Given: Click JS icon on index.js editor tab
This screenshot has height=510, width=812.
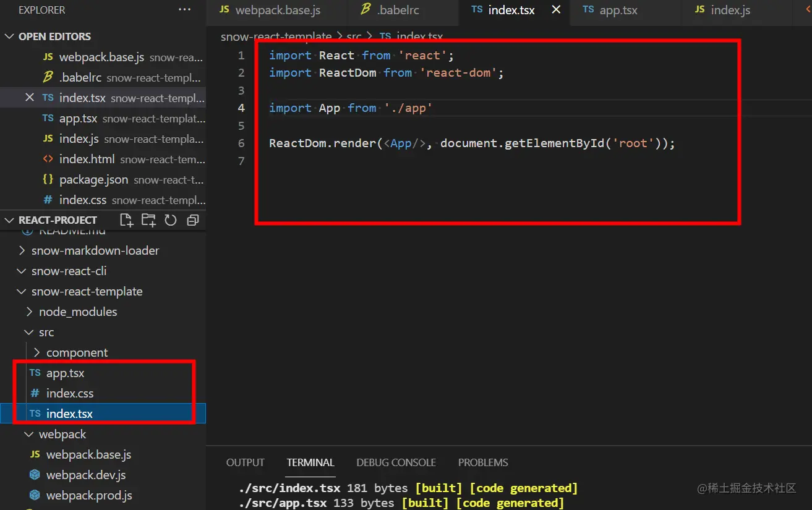Looking at the screenshot, I should [700, 10].
